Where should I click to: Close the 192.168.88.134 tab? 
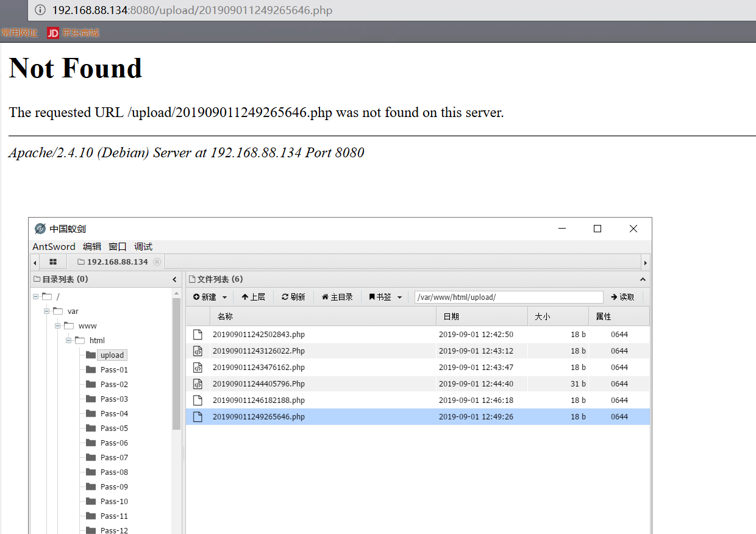click(157, 262)
